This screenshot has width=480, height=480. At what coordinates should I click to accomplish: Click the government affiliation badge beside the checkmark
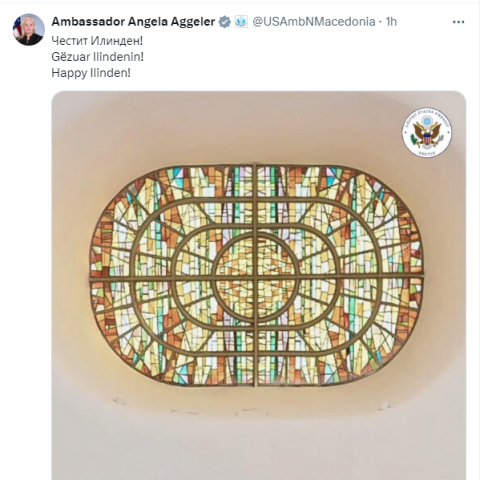click(241, 22)
